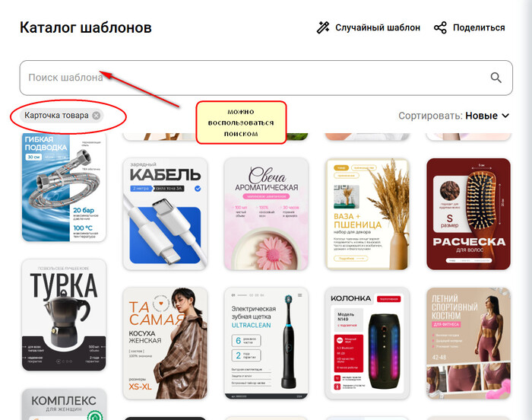Open the Гибкая подводка template
This screenshot has height=420, width=532.
[64, 187]
